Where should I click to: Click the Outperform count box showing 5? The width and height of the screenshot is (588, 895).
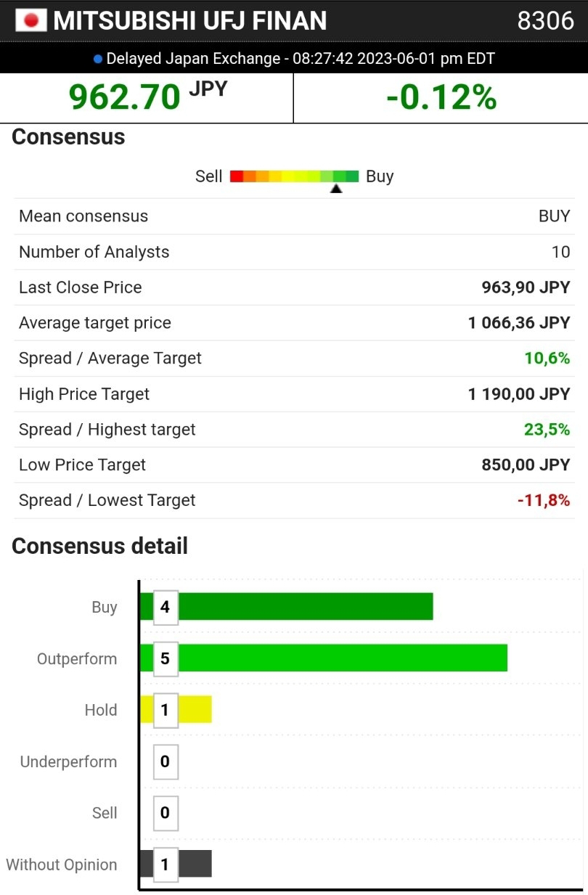pos(166,658)
